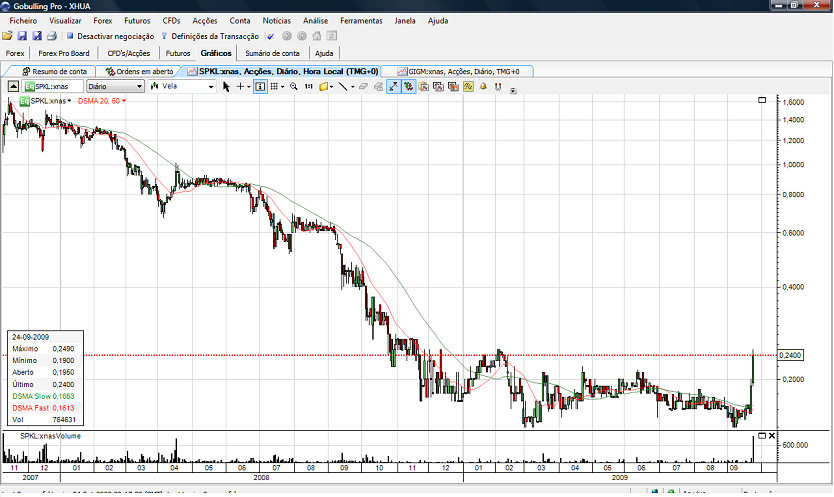Open the Ferramentas menu
This screenshot has width=834, height=497.
pyautogui.click(x=361, y=21)
